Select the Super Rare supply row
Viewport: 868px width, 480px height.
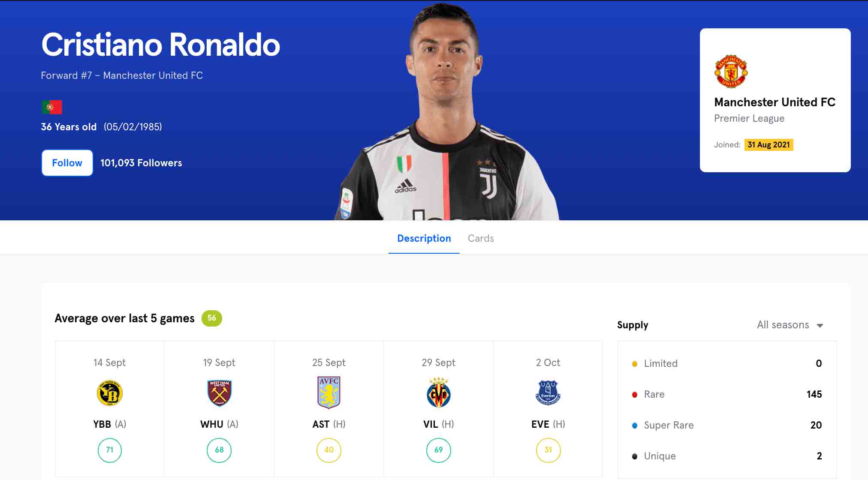click(x=727, y=425)
